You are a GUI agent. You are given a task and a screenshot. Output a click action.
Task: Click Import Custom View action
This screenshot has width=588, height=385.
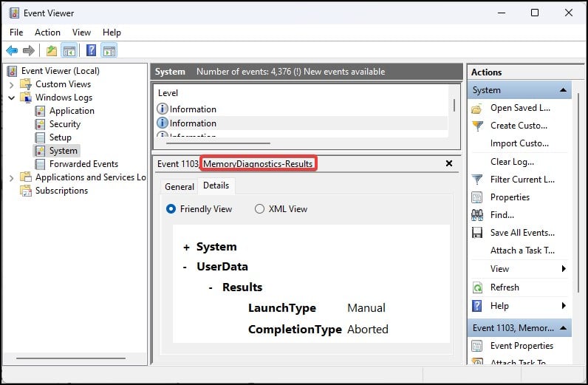coord(519,143)
